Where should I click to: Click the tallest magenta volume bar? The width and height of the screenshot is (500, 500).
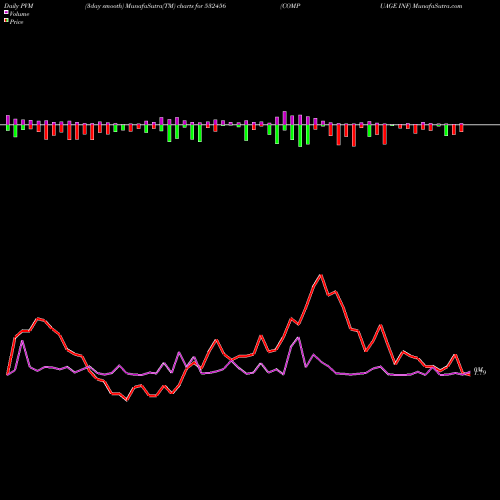285,118
